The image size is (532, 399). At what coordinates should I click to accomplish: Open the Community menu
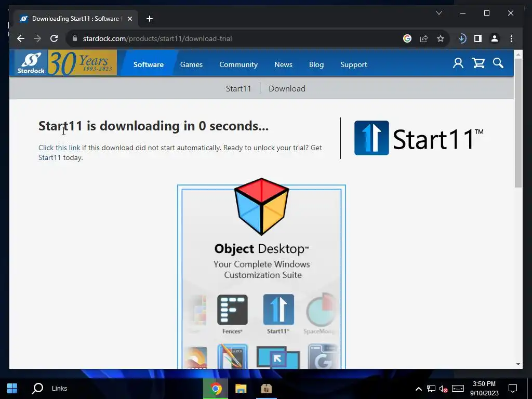click(238, 64)
